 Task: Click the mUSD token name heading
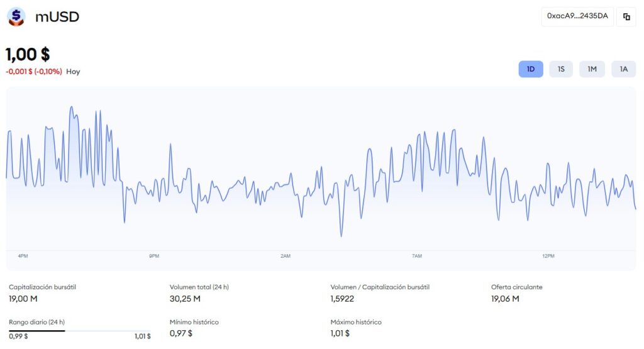(x=57, y=17)
